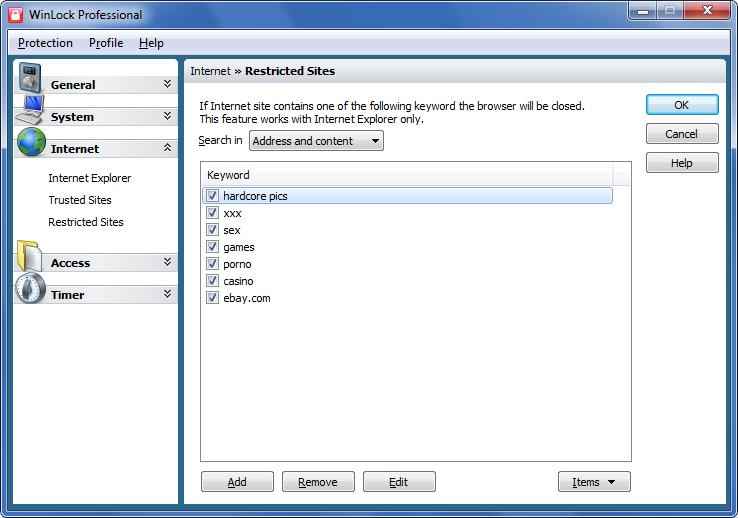Uncheck the 'hardcore pics' keyword checkbox

point(212,196)
